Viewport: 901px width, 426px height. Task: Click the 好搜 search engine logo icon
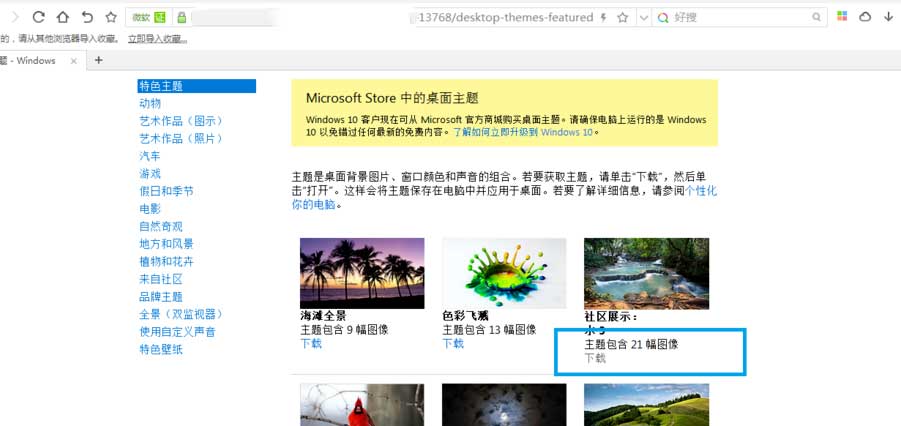[x=663, y=18]
